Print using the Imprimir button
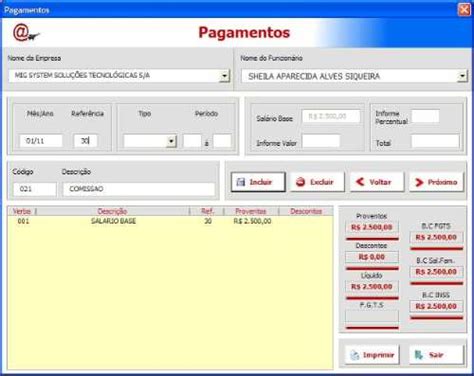This screenshot has width=474, height=376. coord(372,355)
